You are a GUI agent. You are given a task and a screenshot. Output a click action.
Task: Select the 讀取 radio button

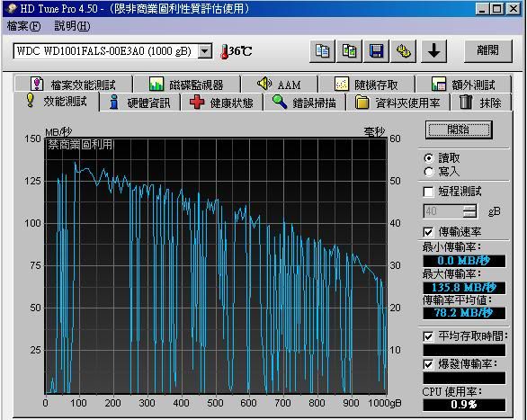(x=429, y=158)
